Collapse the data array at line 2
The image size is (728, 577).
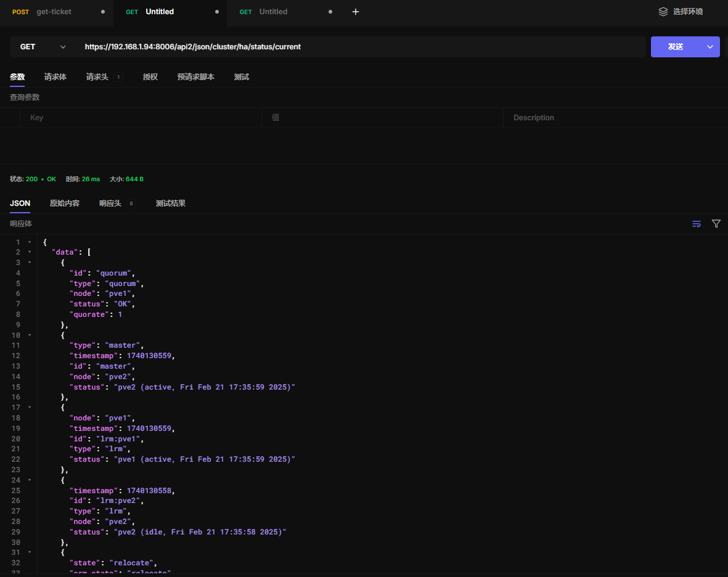30,252
